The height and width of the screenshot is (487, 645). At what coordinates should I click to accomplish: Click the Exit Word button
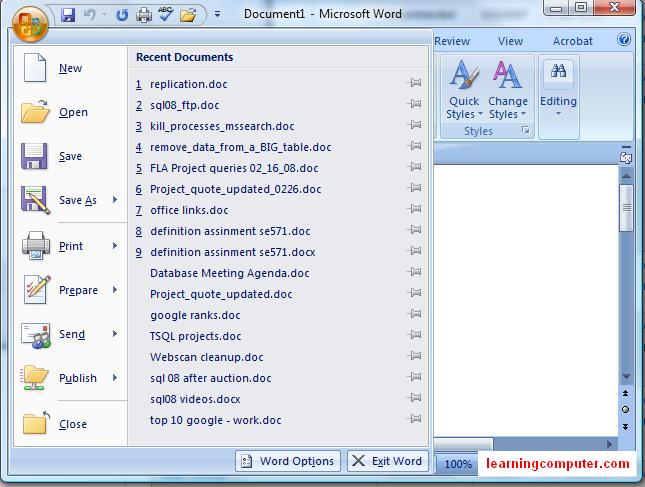[388, 461]
